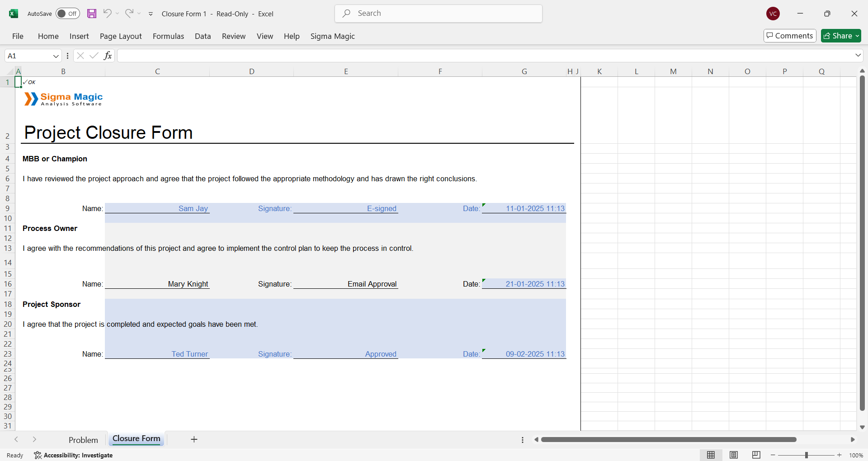Select column K header

coord(599,71)
